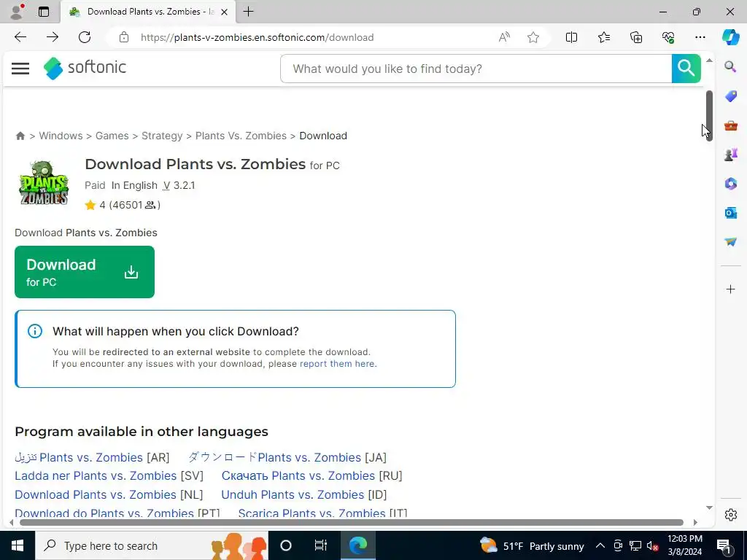Show hidden system tray icons chevron
This screenshot has width=747, height=560.
click(600, 545)
